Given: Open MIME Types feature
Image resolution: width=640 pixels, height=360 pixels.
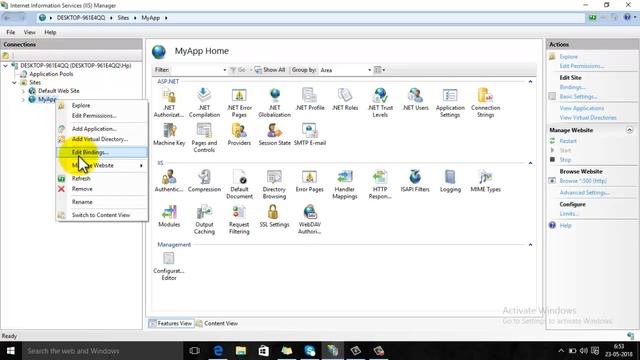Looking at the screenshot, I should (485, 181).
